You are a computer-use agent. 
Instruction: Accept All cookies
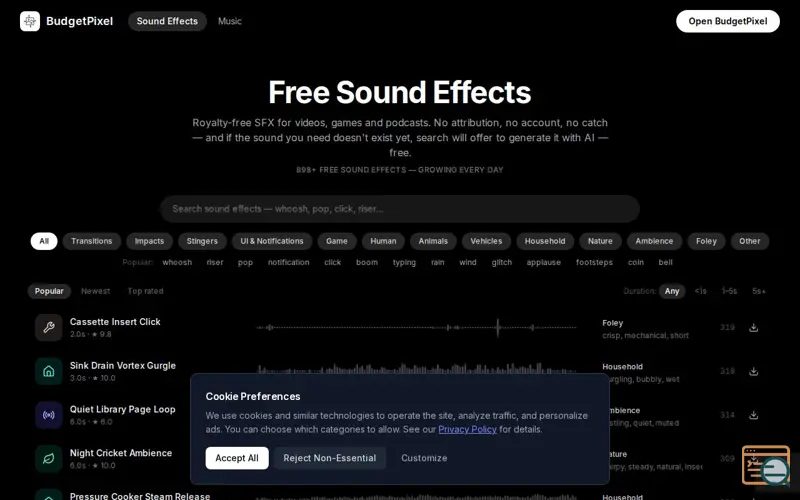point(237,458)
